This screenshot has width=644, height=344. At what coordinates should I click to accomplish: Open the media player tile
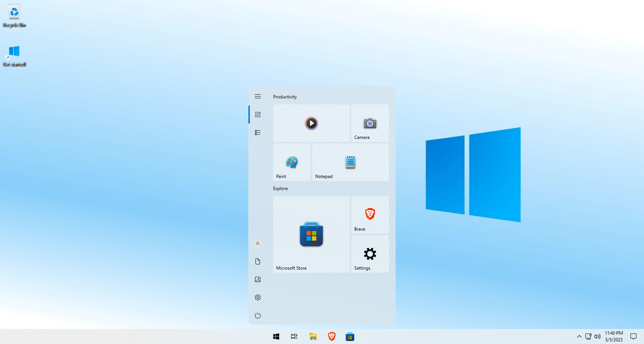coord(311,123)
